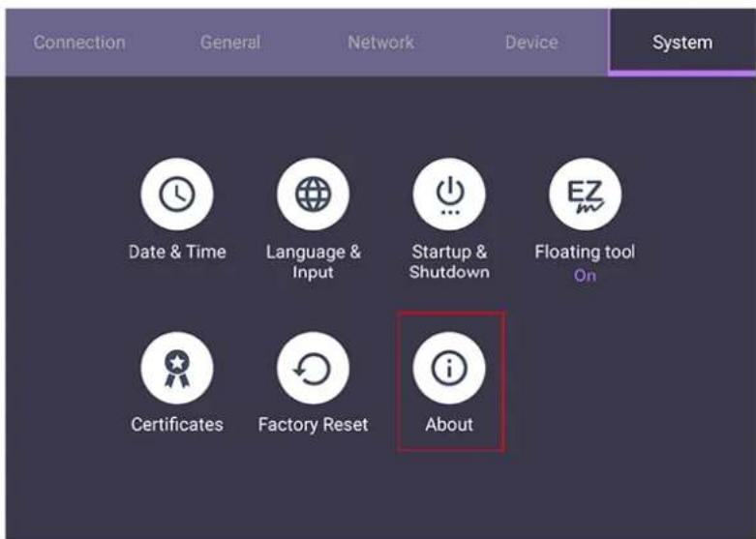Click the Date & Time label
This screenshot has height=539, width=756.
click(x=177, y=252)
